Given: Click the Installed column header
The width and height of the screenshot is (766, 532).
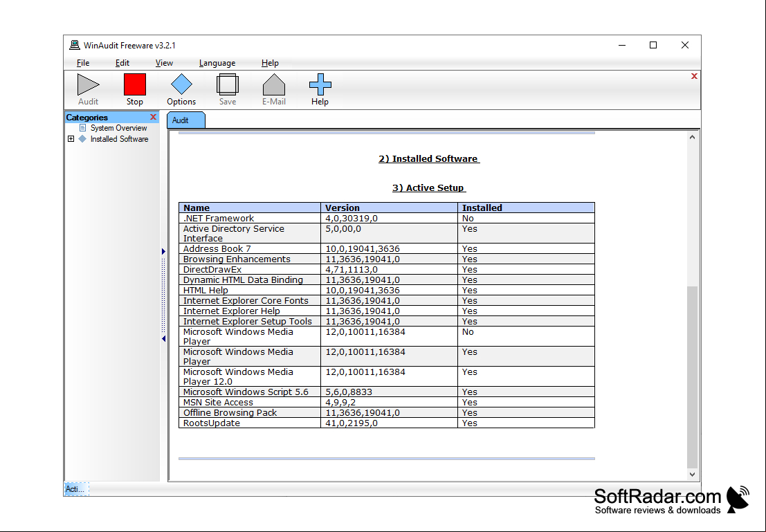Looking at the screenshot, I should point(526,208).
